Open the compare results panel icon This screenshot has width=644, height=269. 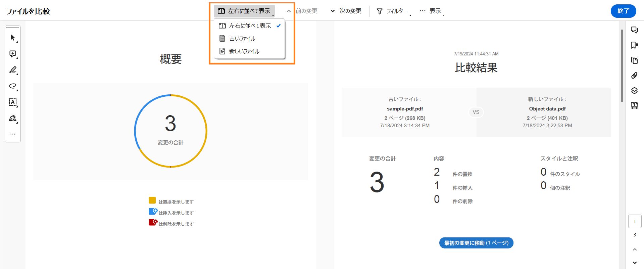click(634, 105)
